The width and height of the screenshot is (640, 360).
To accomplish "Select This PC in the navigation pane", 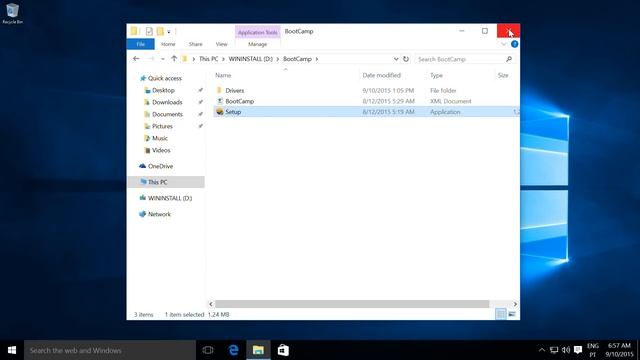I will coord(166,182).
